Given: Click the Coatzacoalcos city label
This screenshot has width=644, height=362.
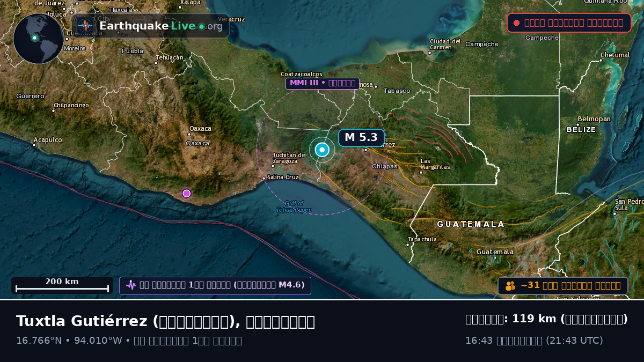Looking at the screenshot, I should click(x=302, y=74).
